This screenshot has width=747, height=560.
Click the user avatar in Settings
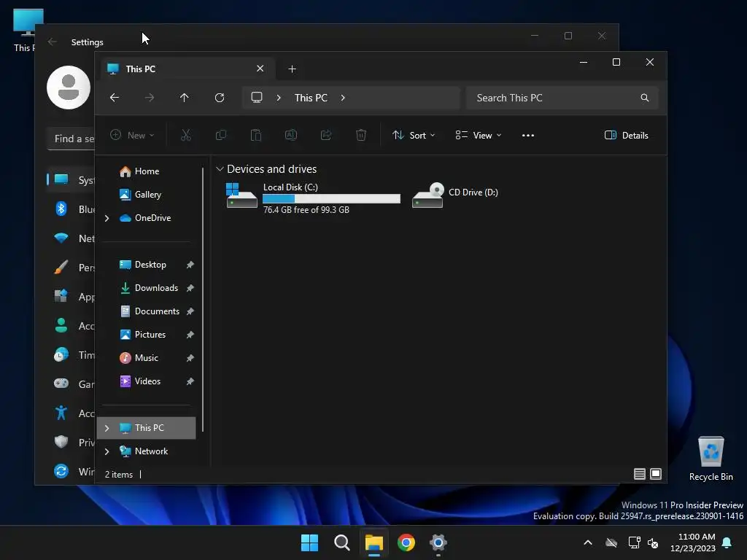(x=69, y=87)
